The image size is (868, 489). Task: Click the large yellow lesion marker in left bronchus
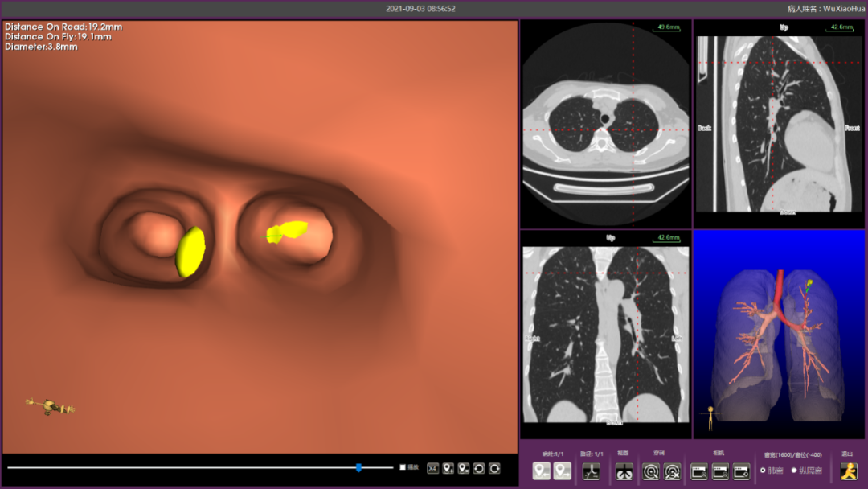190,252
